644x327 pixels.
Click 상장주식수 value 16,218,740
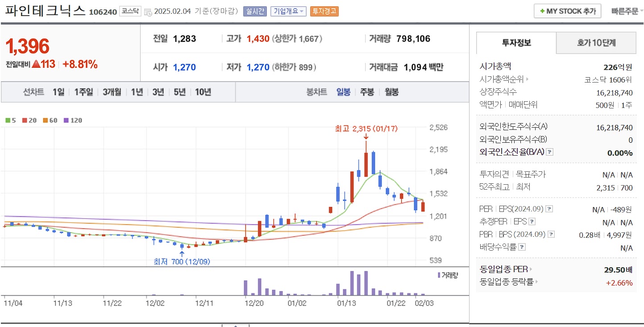click(614, 93)
